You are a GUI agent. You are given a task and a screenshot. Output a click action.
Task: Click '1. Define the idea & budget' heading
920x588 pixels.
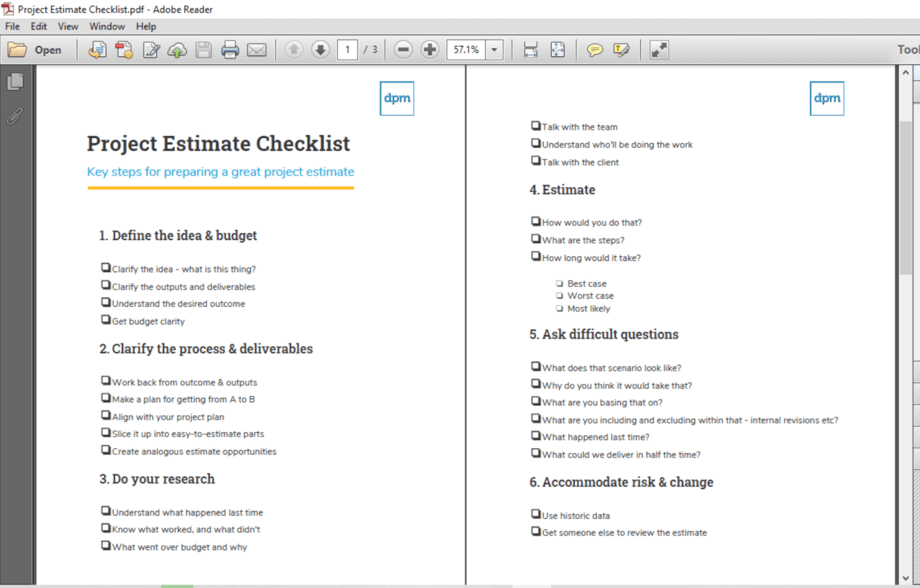pyautogui.click(x=178, y=236)
